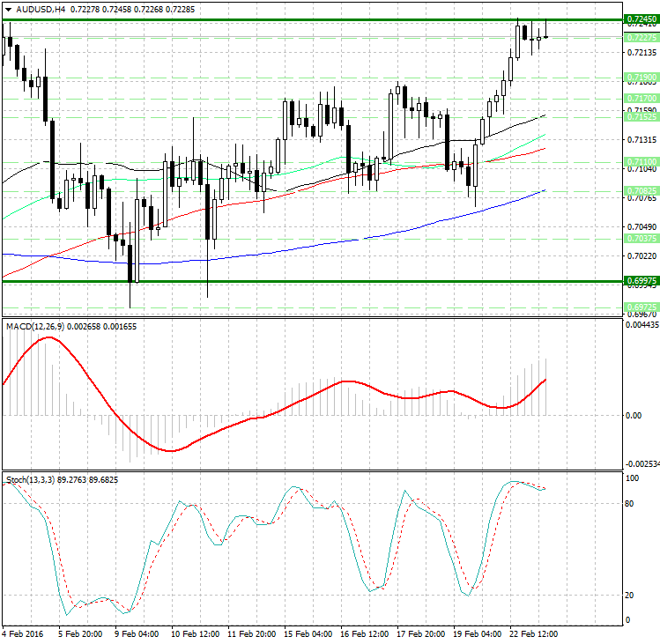Click the green 0.69975 price label
The width and height of the screenshot is (660, 644).
click(641, 280)
